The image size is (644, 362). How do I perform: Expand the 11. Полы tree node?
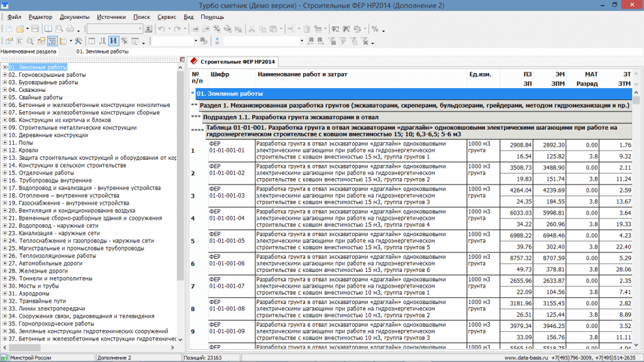pos(5,143)
